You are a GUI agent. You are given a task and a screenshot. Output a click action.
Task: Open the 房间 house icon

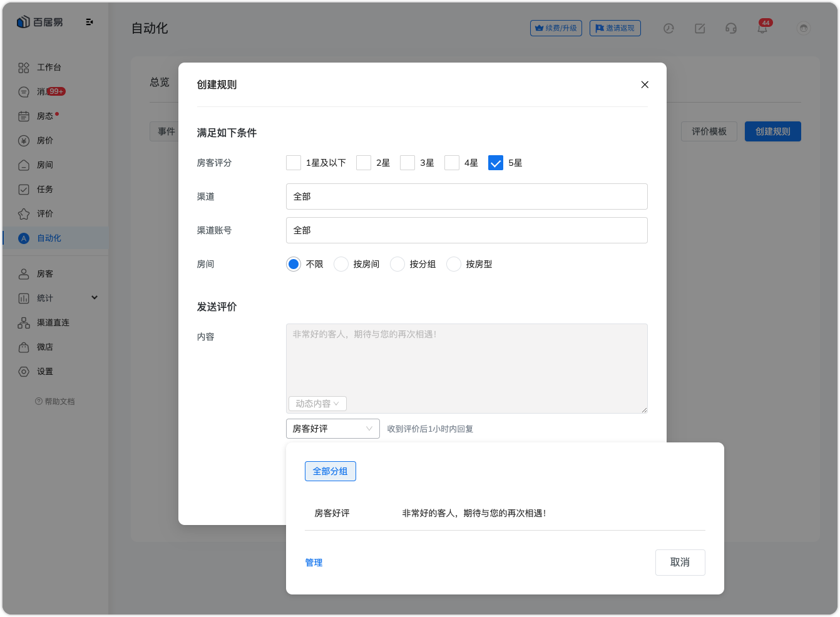point(24,165)
